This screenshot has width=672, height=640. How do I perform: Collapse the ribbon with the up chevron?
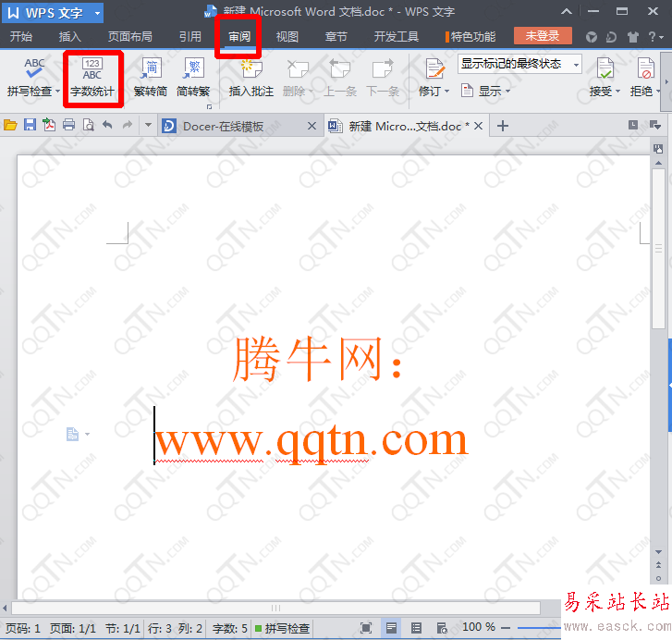566,12
